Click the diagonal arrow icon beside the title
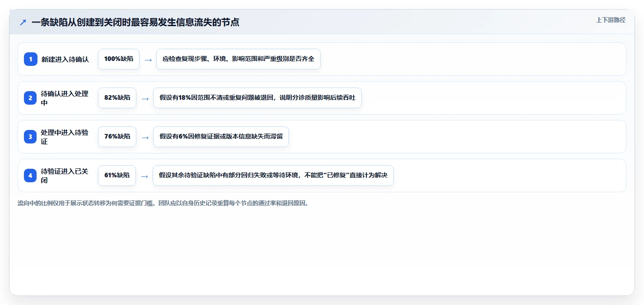The height and width of the screenshot is (305, 644). 23,22
